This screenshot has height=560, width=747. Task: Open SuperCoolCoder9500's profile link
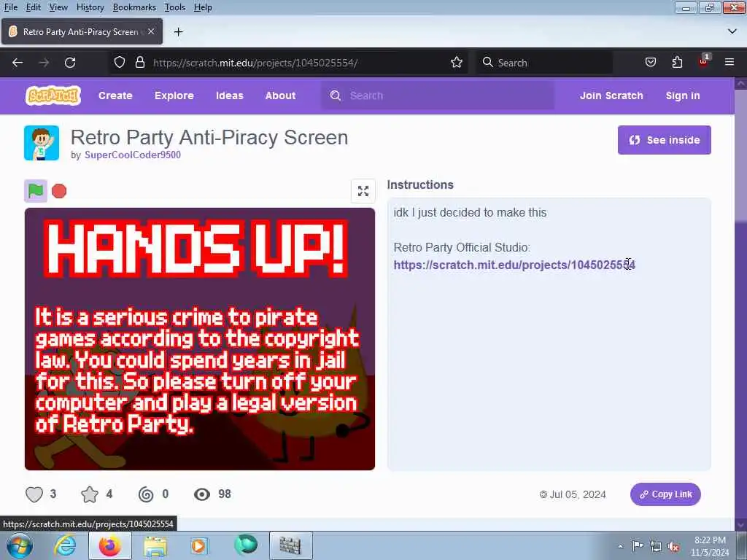point(133,155)
